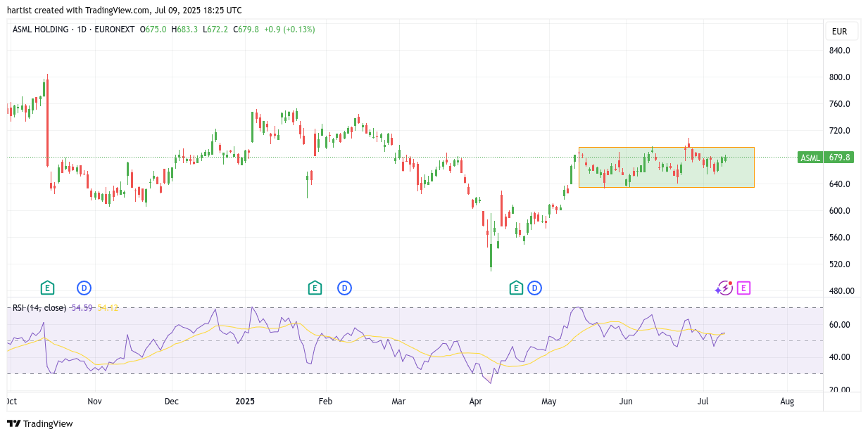
Task: Open the late-January earnings E marker
Action: (x=315, y=288)
